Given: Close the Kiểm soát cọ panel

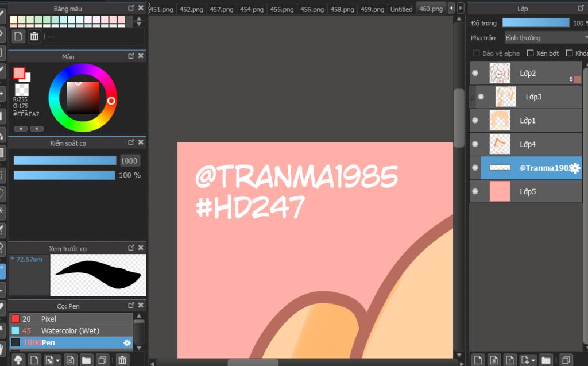Looking at the screenshot, I should click(141, 142).
